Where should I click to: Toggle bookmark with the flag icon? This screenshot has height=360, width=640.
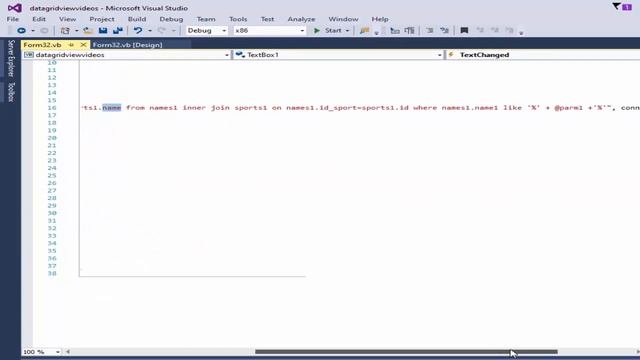464,31
